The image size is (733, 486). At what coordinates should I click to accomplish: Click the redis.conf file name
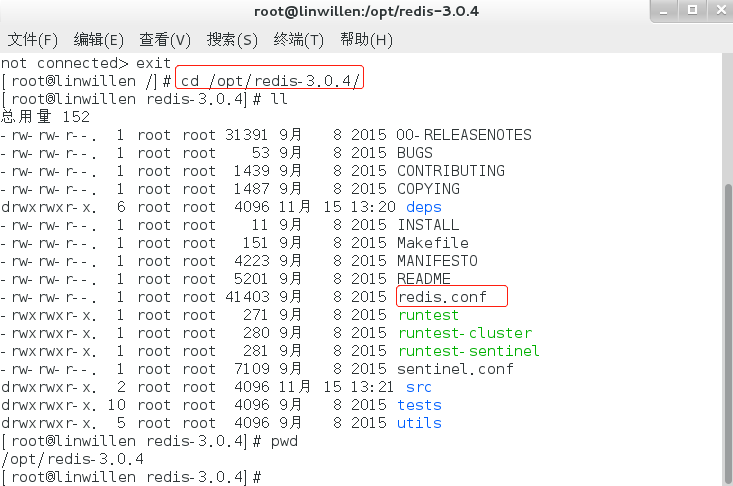442,297
